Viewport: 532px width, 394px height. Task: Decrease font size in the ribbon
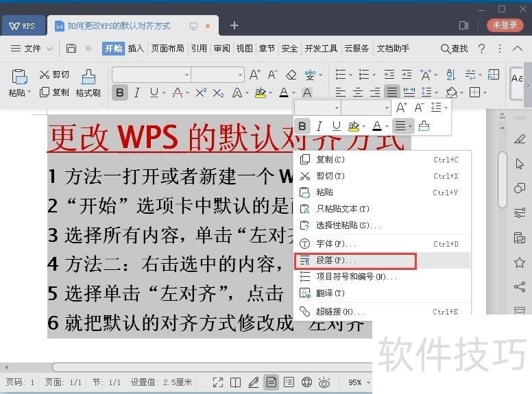point(272,74)
